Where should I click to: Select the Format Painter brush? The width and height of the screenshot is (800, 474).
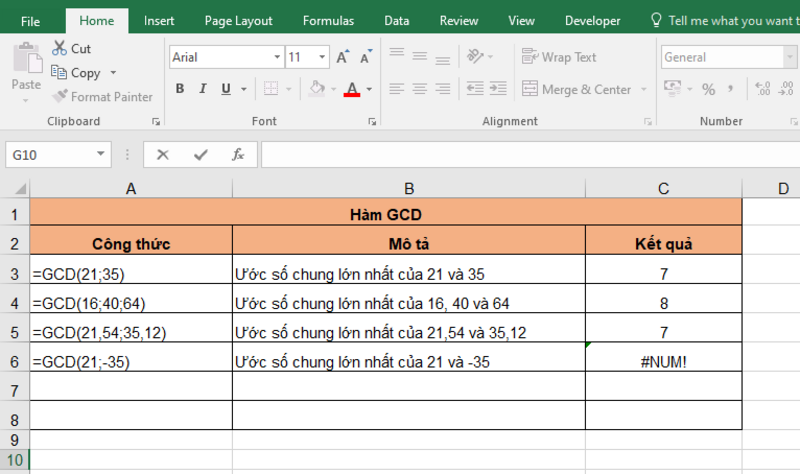click(60, 96)
